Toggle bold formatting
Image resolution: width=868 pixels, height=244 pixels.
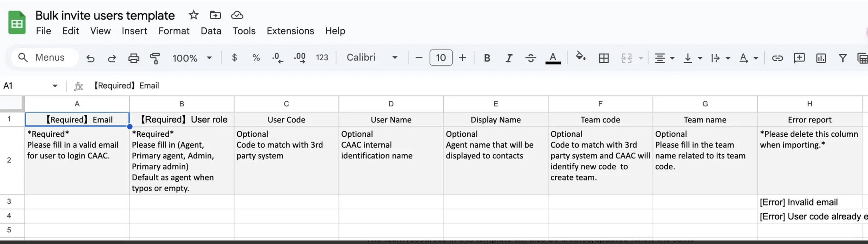(x=487, y=58)
